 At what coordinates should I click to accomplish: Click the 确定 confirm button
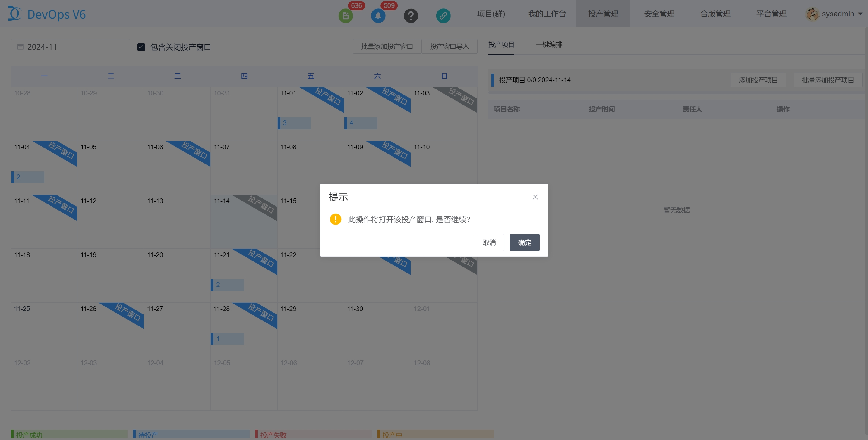(x=524, y=242)
